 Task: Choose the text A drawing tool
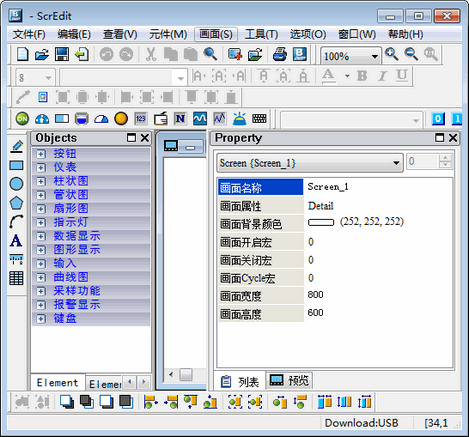click(16, 241)
